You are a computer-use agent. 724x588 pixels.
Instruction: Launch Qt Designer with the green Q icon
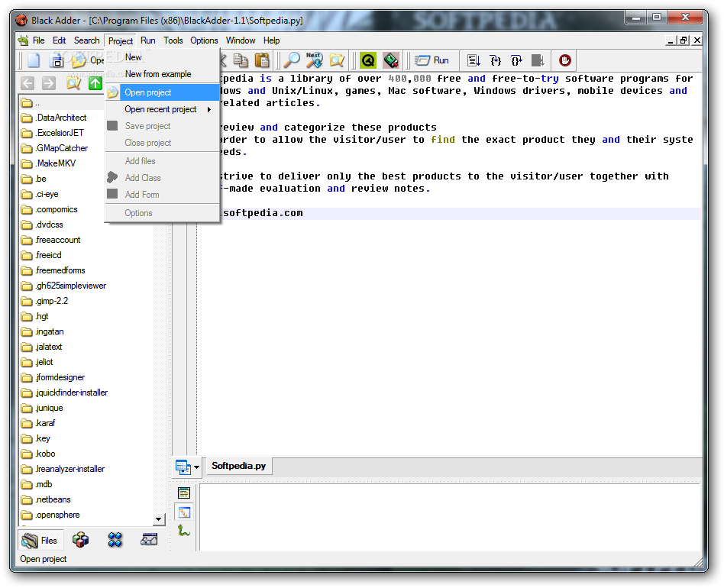coord(368,60)
